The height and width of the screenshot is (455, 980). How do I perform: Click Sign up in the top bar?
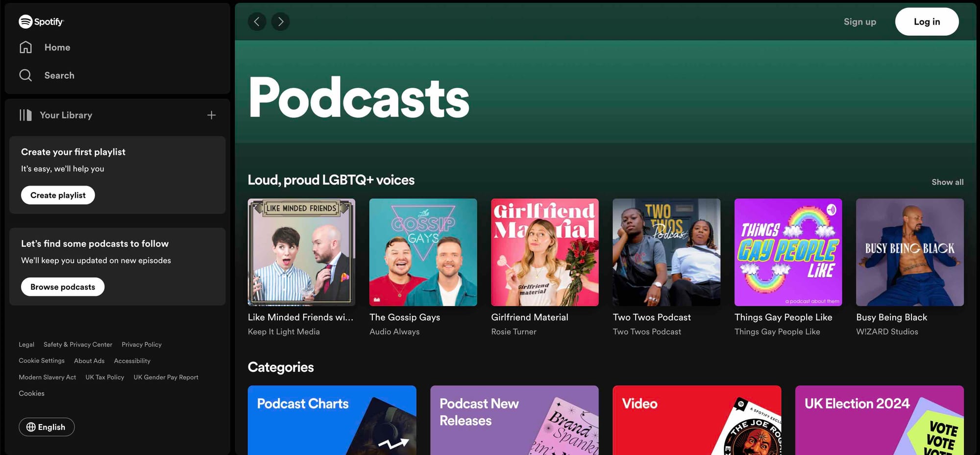pos(860,22)
